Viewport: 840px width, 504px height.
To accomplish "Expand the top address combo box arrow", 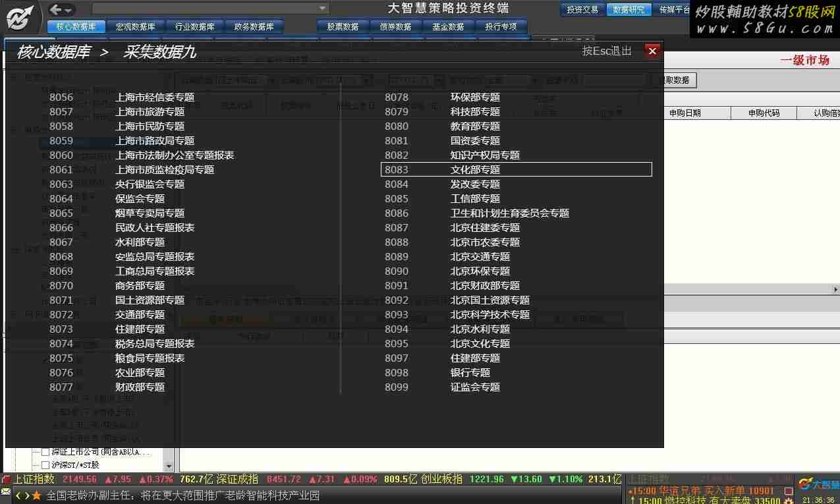I will click(x=323, y=9).
